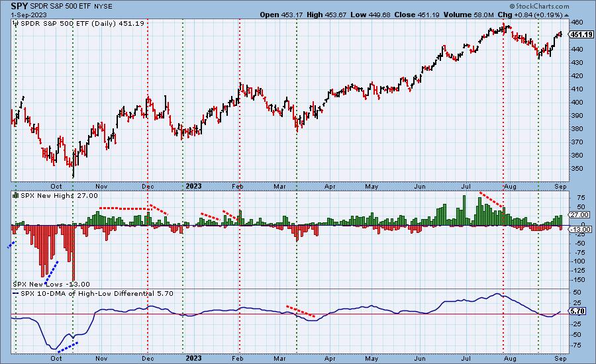Image resolution: width=596 pixels, height=364 pixels.
Task: Click the 400 price axis label
Action: 577,102
